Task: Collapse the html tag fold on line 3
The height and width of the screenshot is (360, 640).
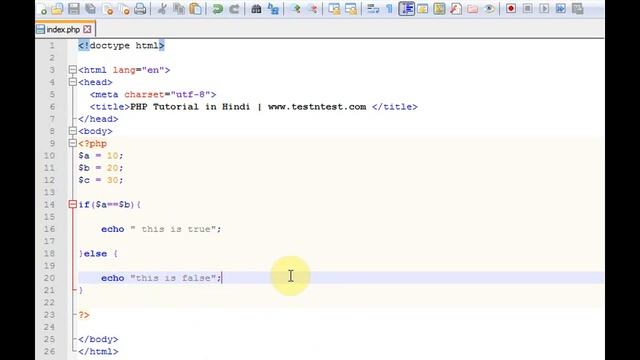Action: point(73,70)
